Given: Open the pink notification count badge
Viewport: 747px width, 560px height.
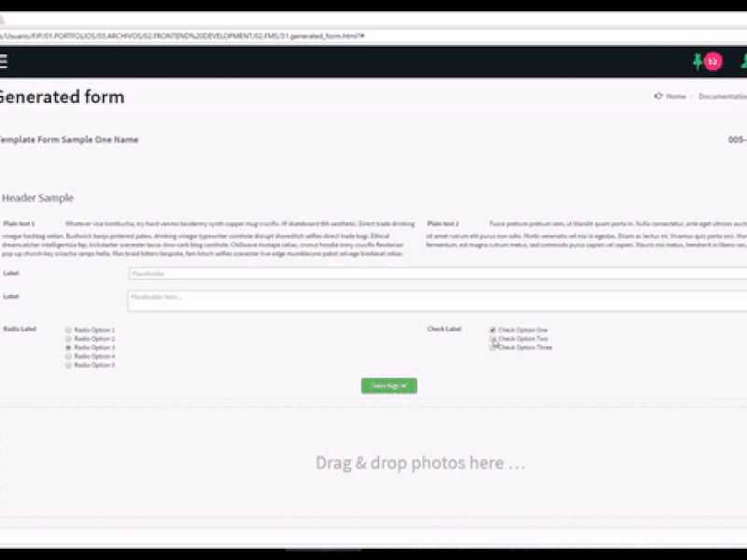Looking at the screenshot, I should (x=712, y=62).
